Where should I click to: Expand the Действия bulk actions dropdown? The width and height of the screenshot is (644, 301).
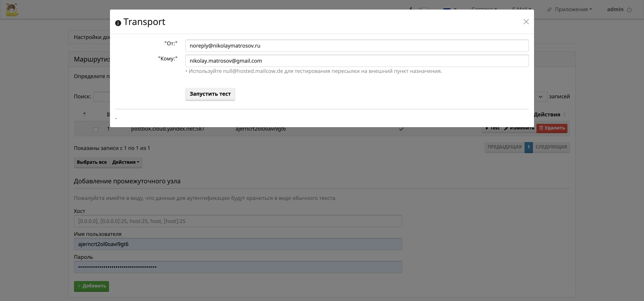[126, 162]
